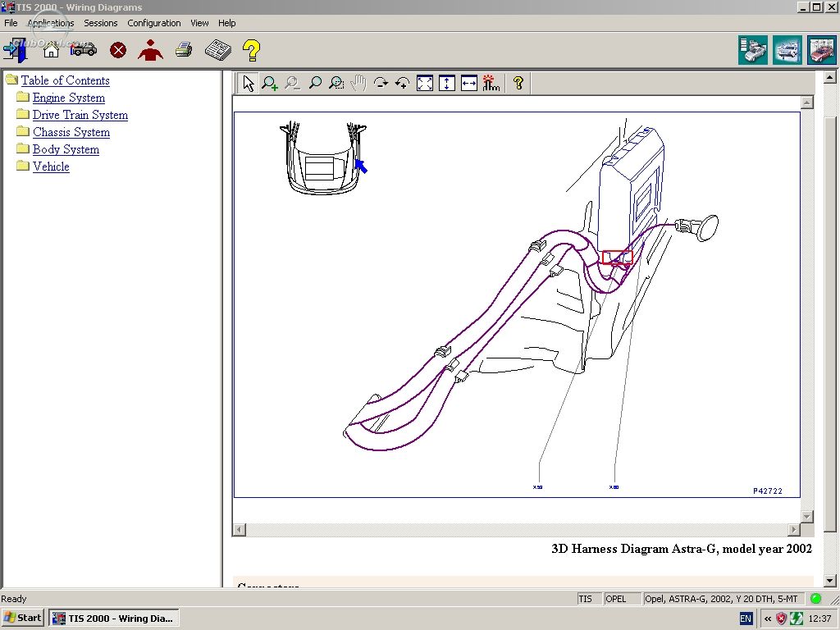Click the Opel, ASTRA-G, 2002 vehicle status field

tap(724, 599)
